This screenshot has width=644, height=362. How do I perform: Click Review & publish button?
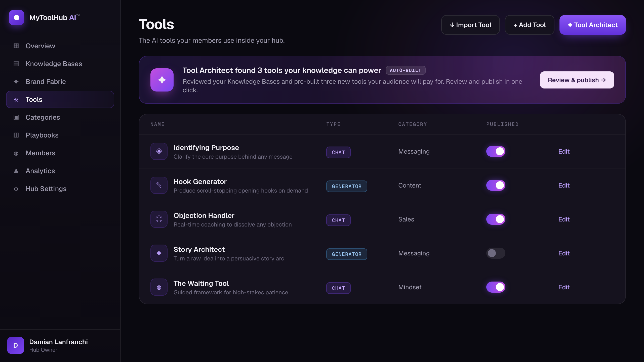click(577, 80)
